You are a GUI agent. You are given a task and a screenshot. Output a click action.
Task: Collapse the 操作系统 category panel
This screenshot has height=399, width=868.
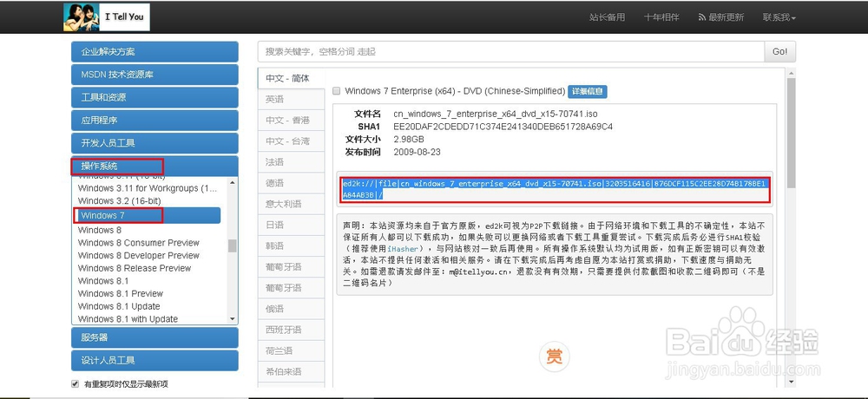155,166
